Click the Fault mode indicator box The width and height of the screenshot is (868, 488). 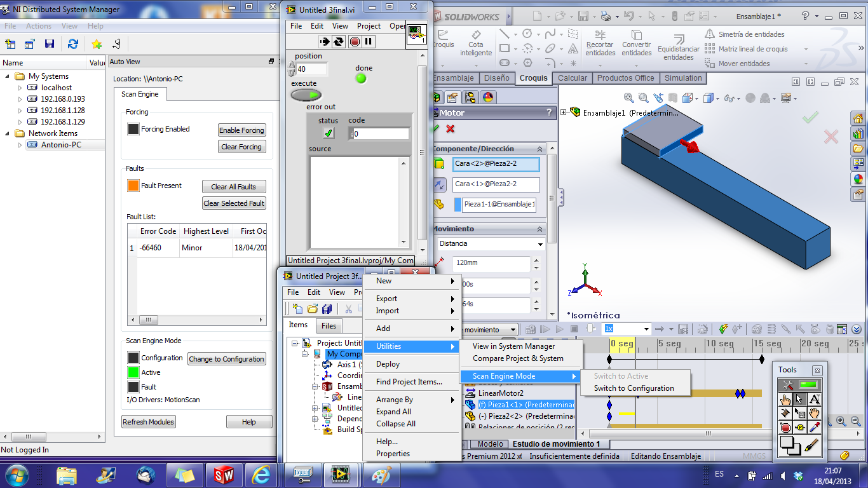click(x=133, y=386)
